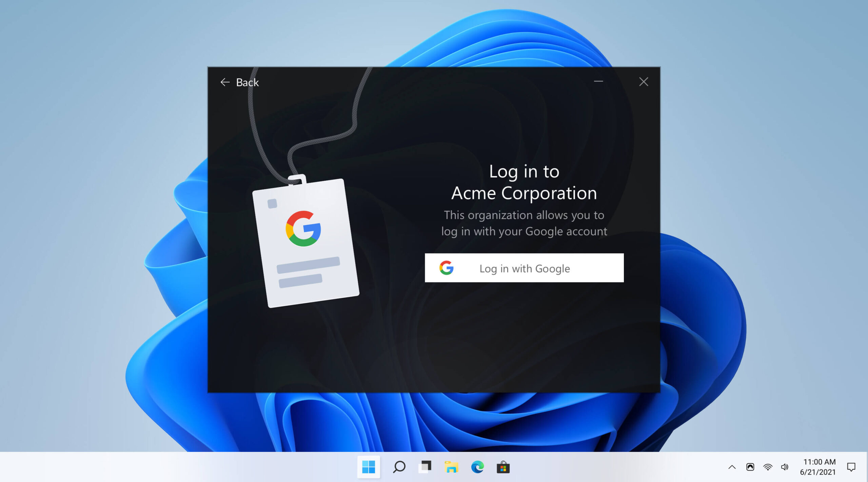This screenshot has height=482, width=868.
Task: Open Microsoft Edge browser
Action: tap(477, 467)
